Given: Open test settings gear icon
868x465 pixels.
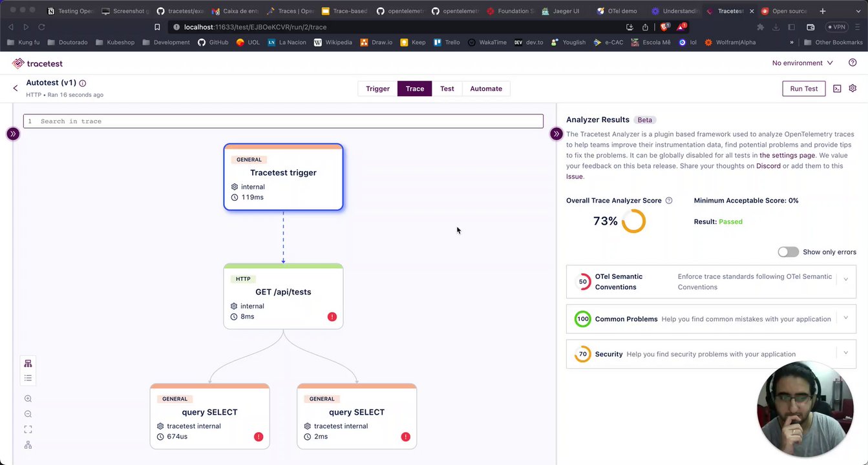Looking at the screenshot, I should click(852, 88).
